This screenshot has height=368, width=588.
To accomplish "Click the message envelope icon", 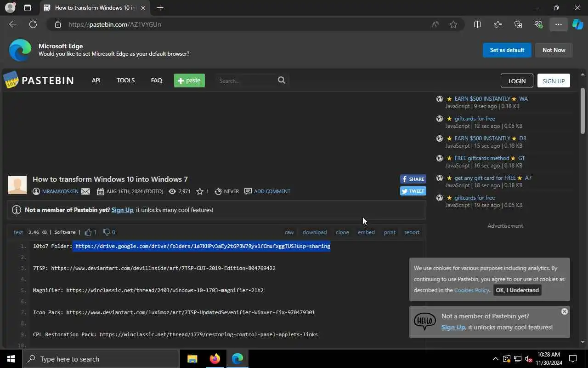I will pyautogui.click(x=85, y=191).
